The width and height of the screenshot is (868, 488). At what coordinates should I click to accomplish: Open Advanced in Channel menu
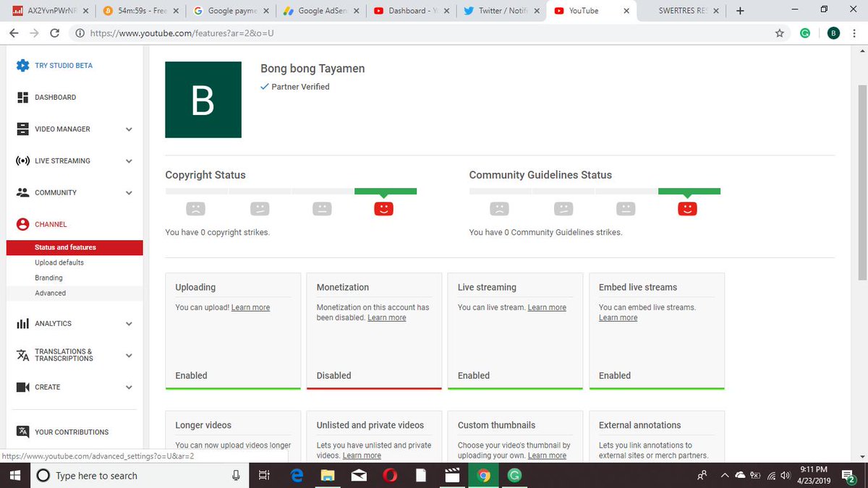(x=50, y=293)
